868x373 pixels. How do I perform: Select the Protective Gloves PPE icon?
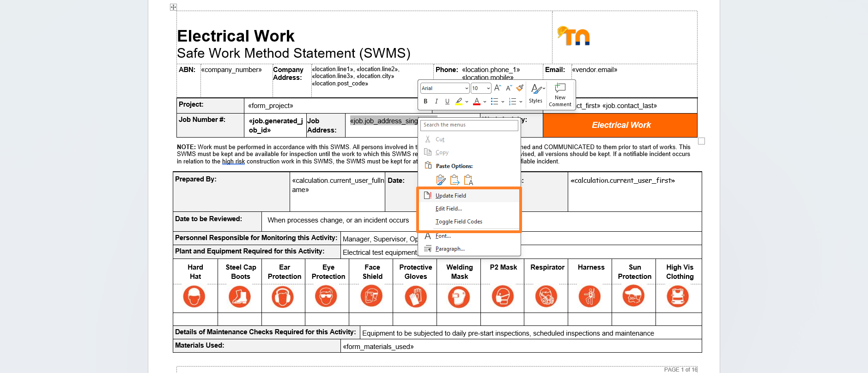pos(416,296)
